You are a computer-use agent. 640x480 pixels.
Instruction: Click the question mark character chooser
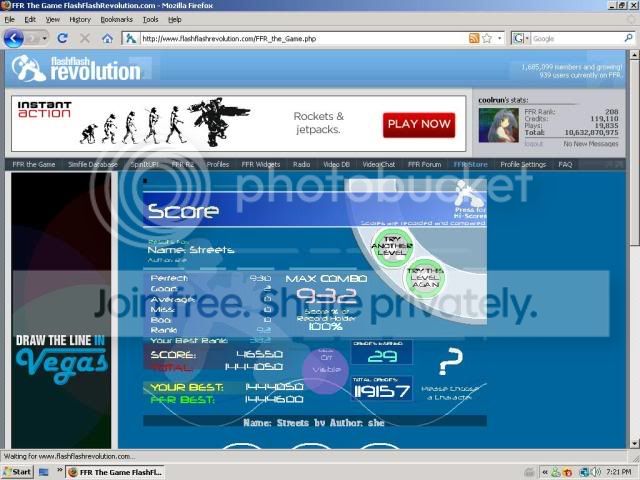click(451, 361)
